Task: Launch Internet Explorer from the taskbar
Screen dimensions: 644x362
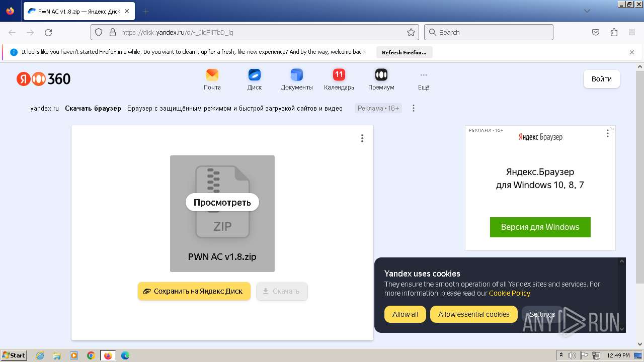Action: tap(40, 355)
